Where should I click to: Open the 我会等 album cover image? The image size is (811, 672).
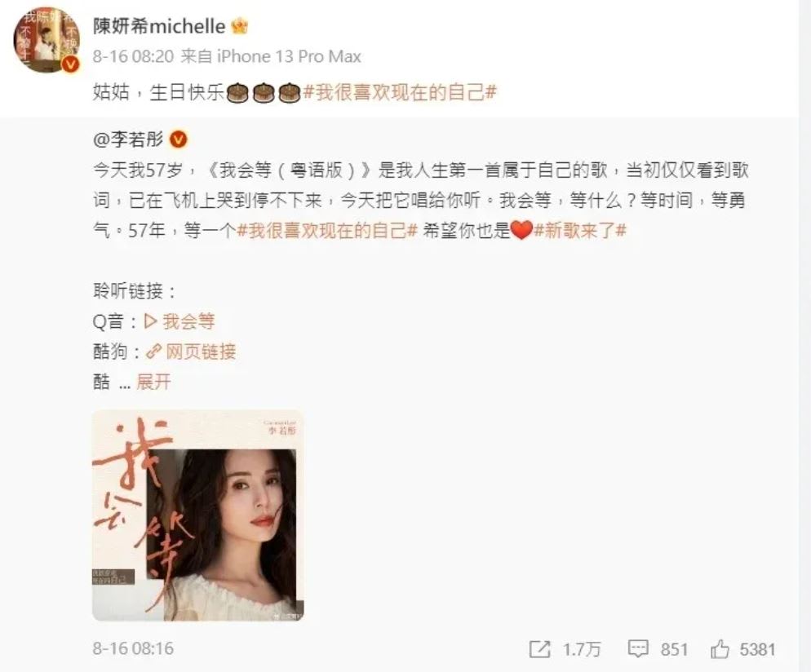(198, 515)
